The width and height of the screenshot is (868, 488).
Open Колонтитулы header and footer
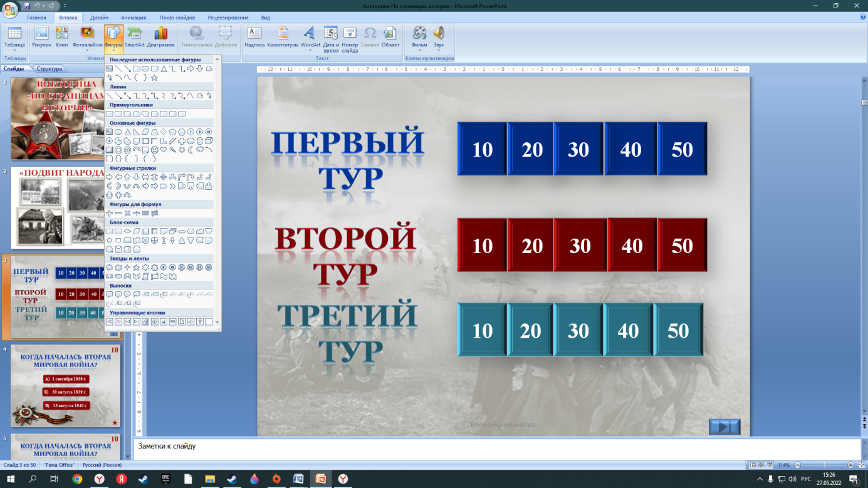pos(283,37)
